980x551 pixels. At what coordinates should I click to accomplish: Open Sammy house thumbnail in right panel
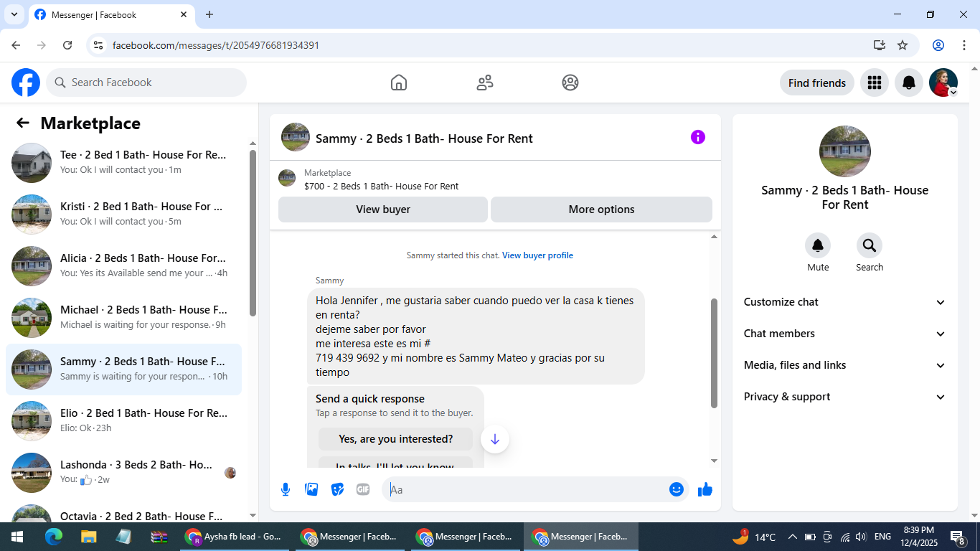pos(845,151)
